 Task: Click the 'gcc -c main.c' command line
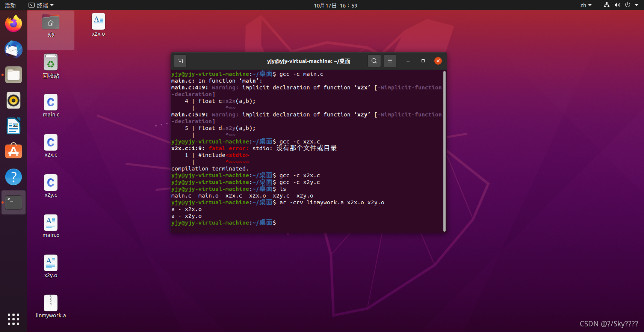click(x=247, y=74)
